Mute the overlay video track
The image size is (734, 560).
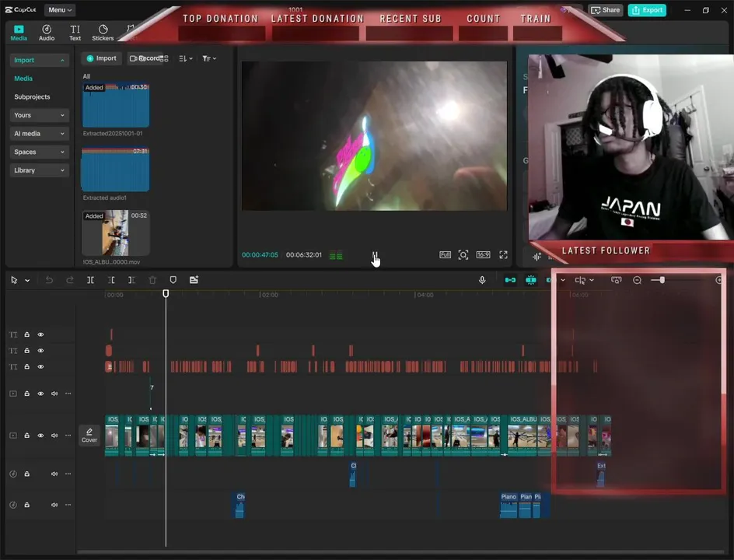click(x=54, y=394)
